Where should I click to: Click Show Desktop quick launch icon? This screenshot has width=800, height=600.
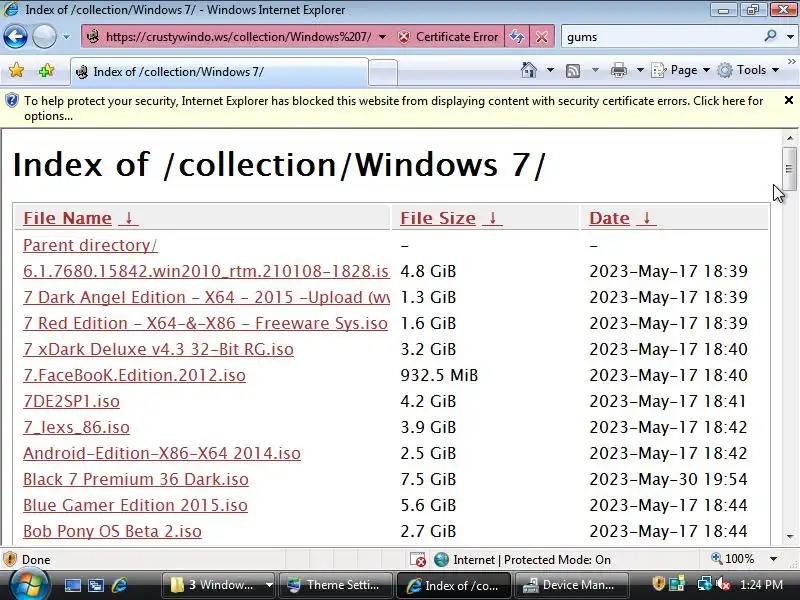coord(72,585)
